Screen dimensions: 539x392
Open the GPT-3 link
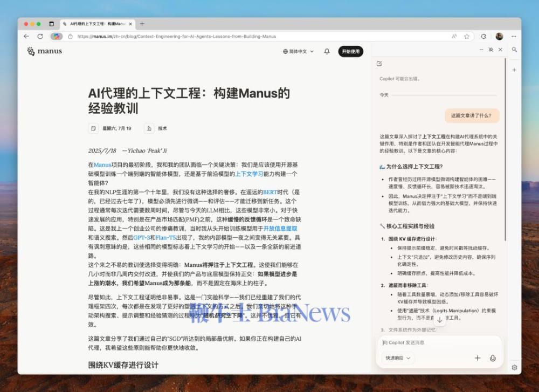pyautogui.click(x=142, y=238)
